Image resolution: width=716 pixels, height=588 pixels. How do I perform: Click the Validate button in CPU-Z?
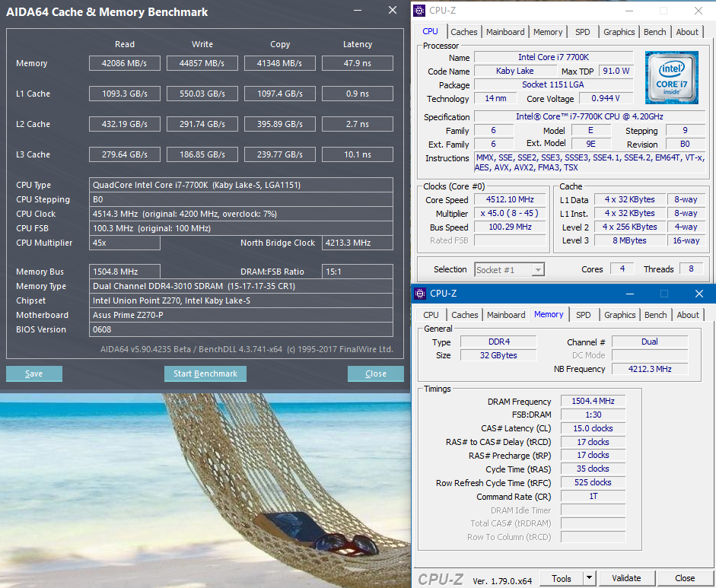[x=626, y=578]
